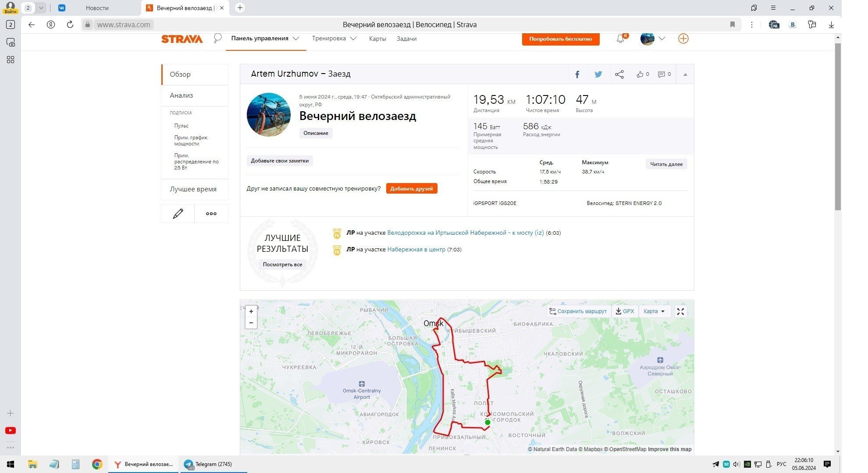Open Windows notification center
The height and width of the screenshot is (473, 868).
827,464
